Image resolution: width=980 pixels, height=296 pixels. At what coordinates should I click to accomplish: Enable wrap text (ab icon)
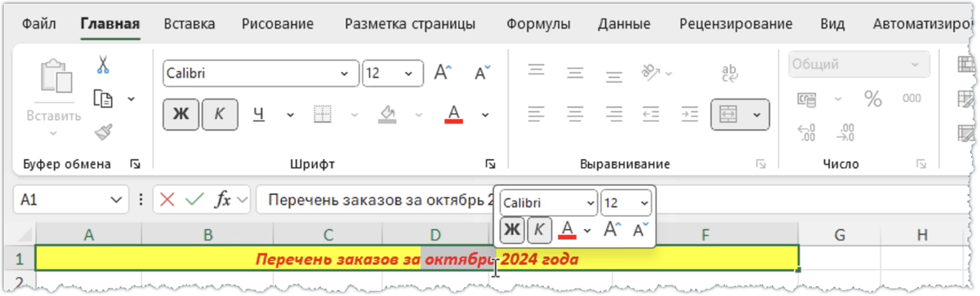point(730,73)
